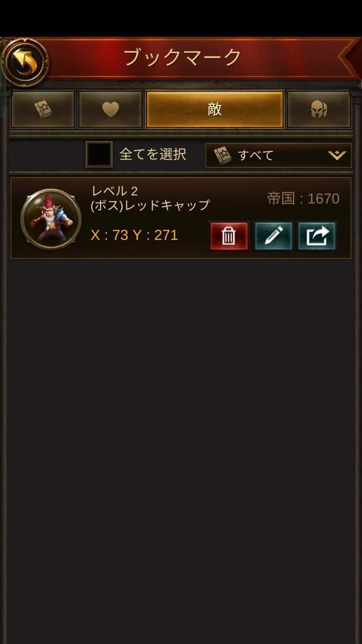Click the (ボス)レッドキャップ entry name

pos(150,205)
